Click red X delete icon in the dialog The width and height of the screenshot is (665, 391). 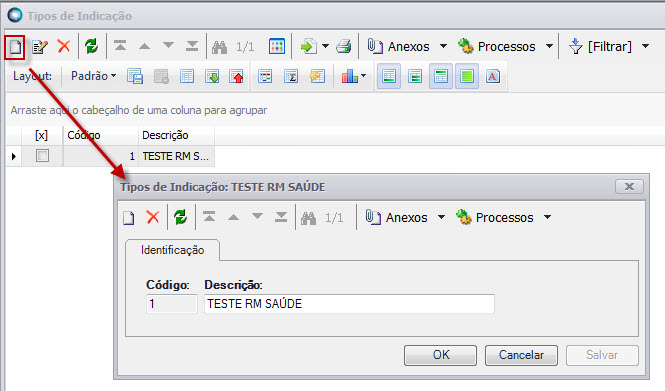pyautogui.click(x=153, y=217)
